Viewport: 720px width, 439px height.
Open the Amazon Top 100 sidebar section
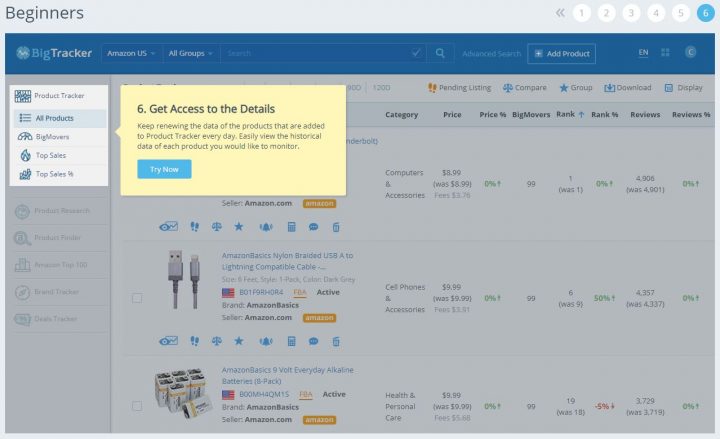tap(58, 265)
